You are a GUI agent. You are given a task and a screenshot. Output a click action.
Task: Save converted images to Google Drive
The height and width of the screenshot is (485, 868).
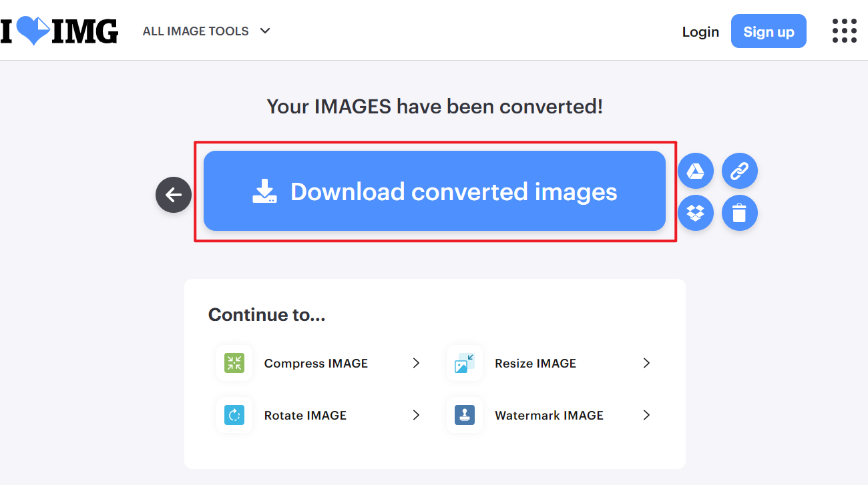(x=696, y=171)
